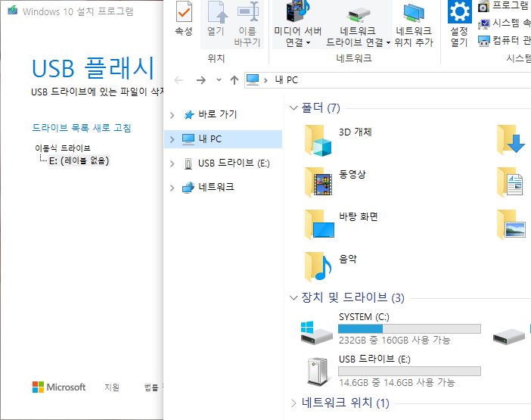Click the 바탕 화면 folder label
The image size is (531, 420).
click(x=359, y=216)
